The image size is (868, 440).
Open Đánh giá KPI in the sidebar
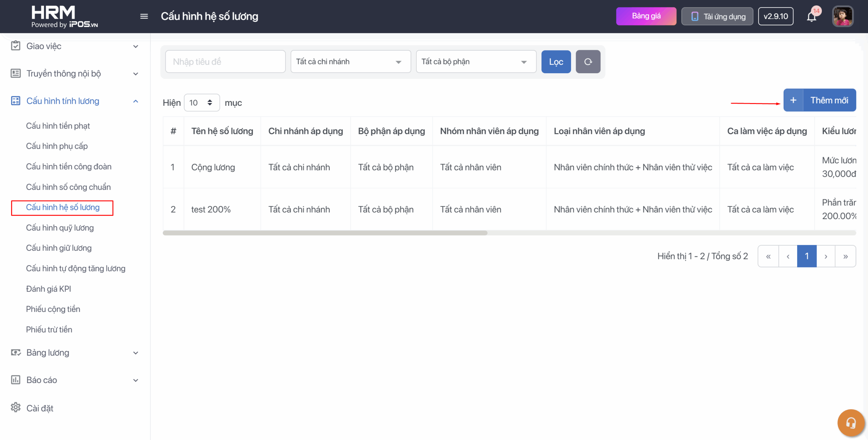[48, 289]
